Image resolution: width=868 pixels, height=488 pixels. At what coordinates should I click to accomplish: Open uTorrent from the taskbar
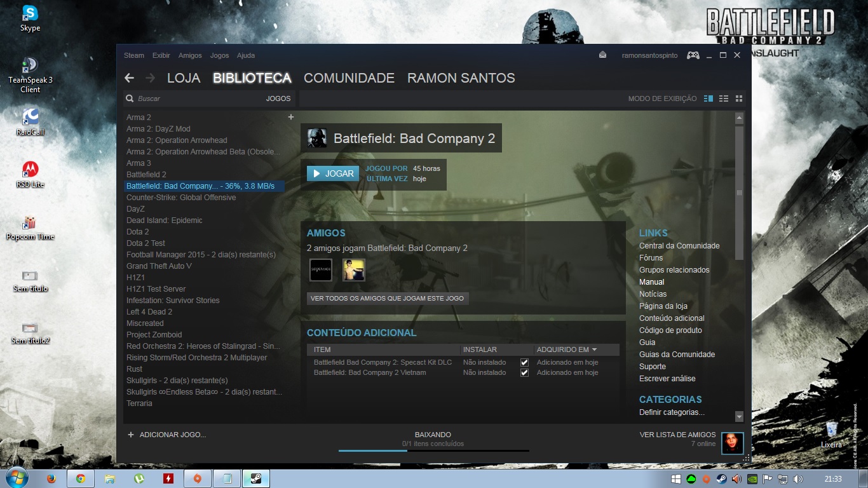[x=139, y=478]
